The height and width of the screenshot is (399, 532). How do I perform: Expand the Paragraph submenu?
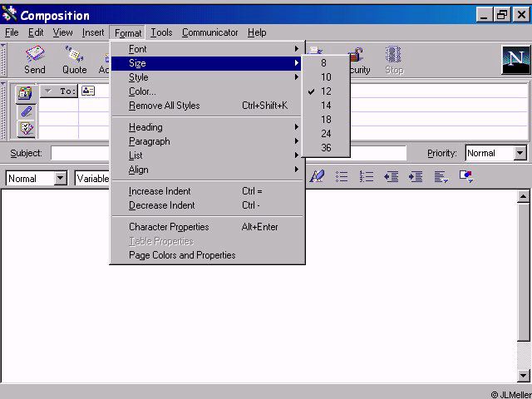pyautogui.click(x=206, y=141)
